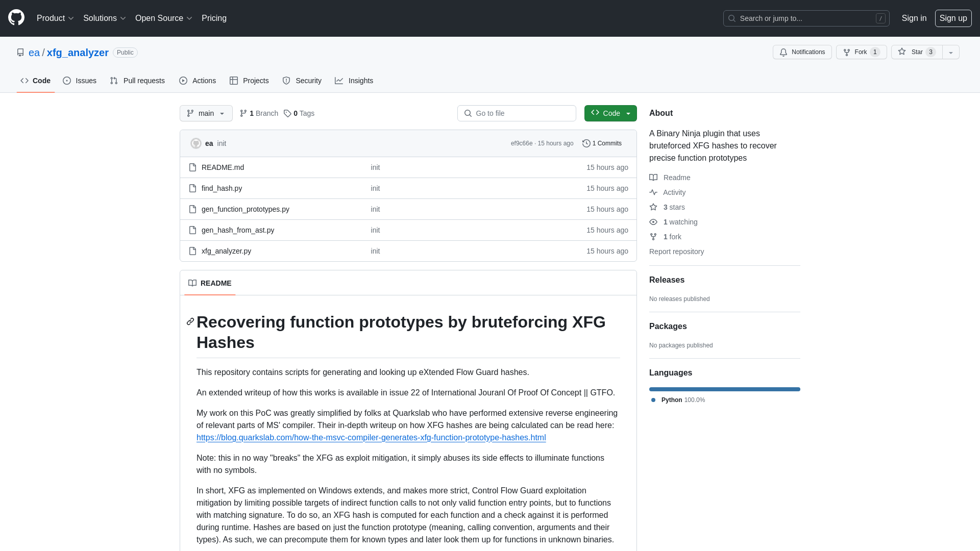This screenshot has height=551, width=980.
Task: Click the Sign in link
Action: pyautogui.click(x=914, y=18)
